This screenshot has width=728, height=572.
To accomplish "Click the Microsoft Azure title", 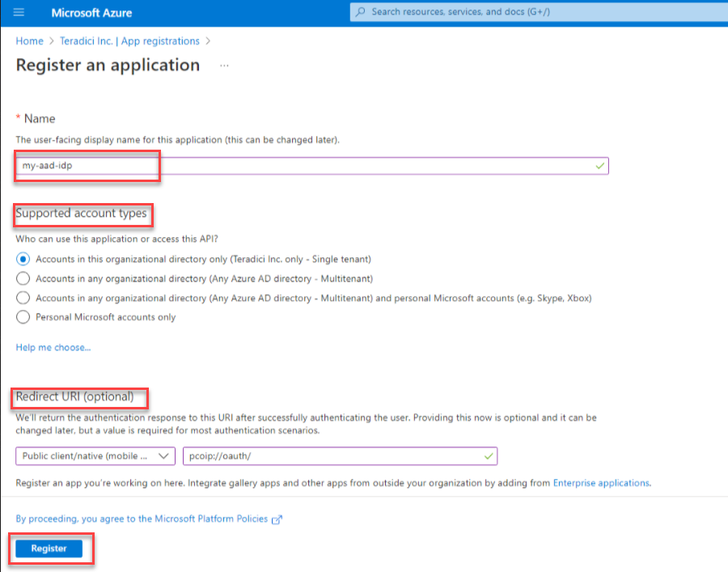I will pos(91,13).
